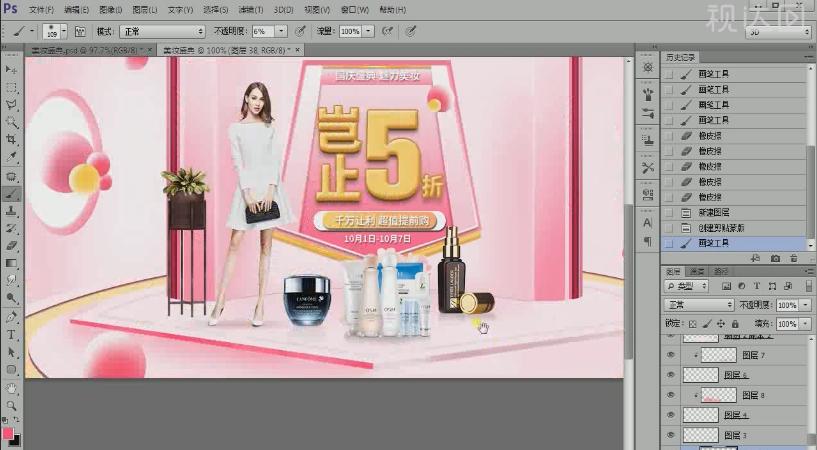817x450 pixels.
Task: Select the Eraser tool in toolbox
Action: pyautogui.click(x=11, y=246)
